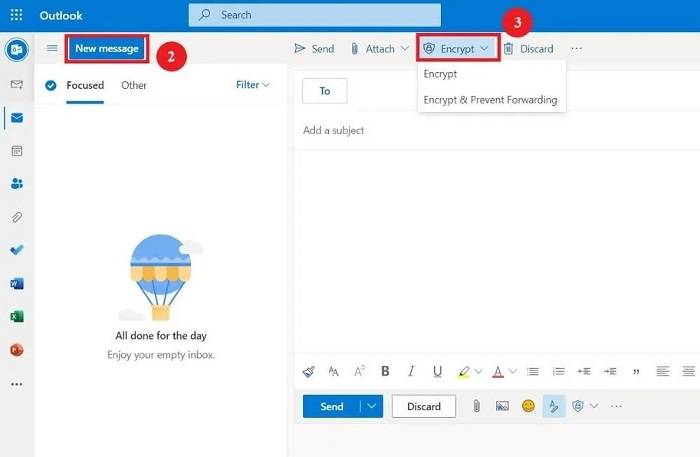Toggle italic text formatting

click(411, 371)
